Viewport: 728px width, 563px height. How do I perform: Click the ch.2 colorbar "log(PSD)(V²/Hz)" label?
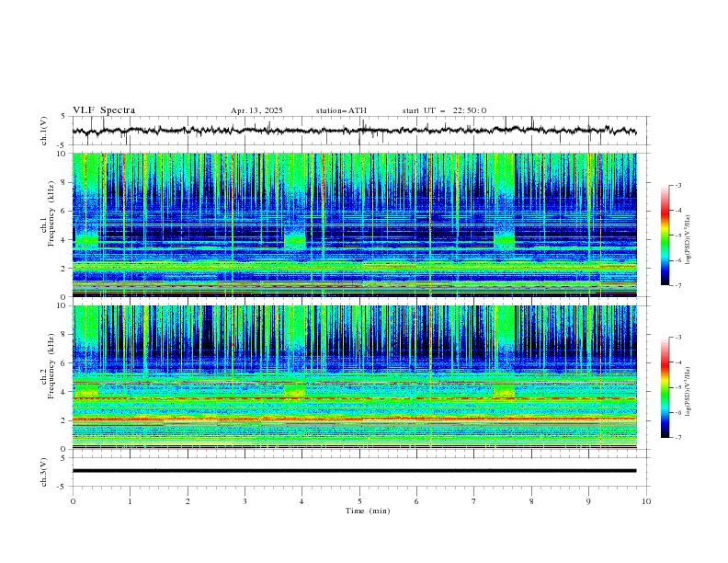tap(688, 392)
